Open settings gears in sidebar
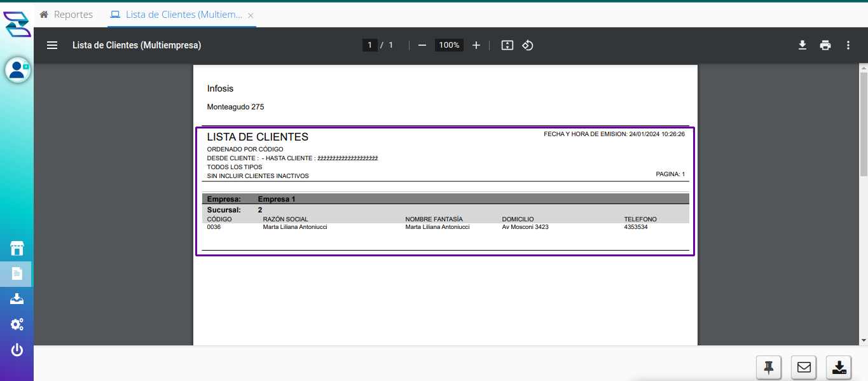Screen dimensions: 868x381 (x=17, y=324)
